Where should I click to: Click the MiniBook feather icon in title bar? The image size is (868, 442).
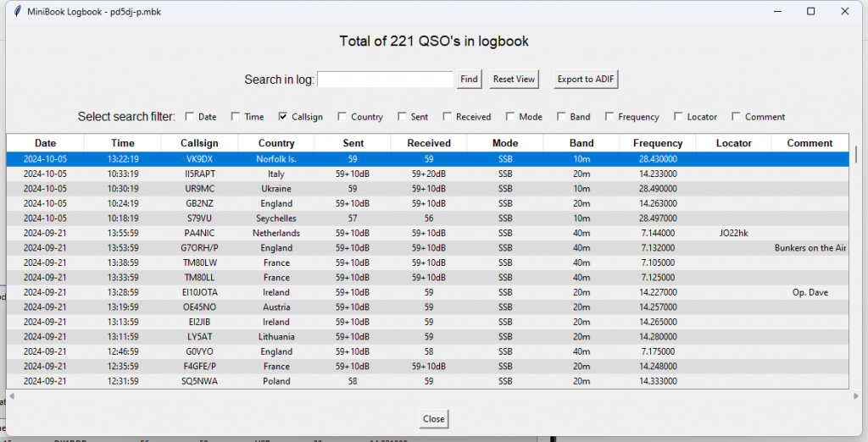click(17, 11)
